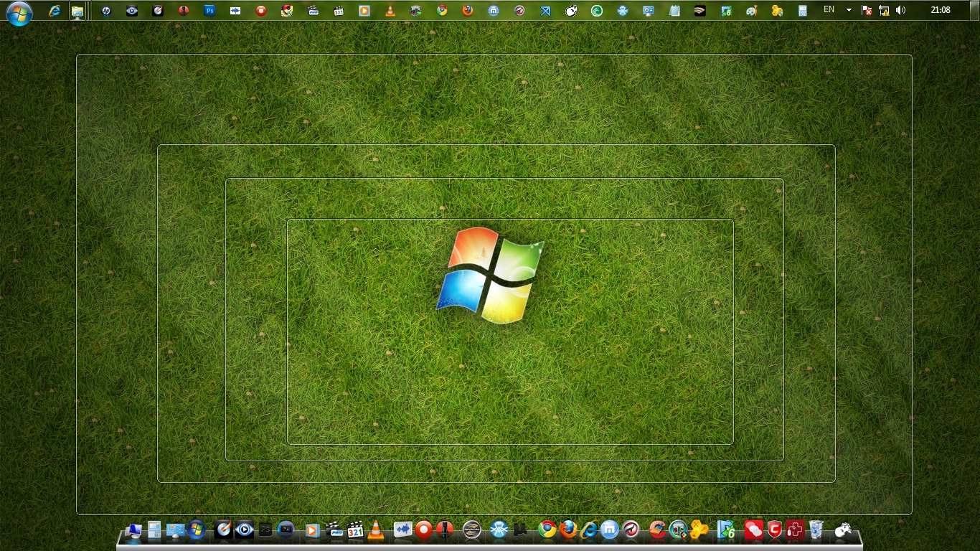This screenshot has height=551, width=980.
Task: Click the HP icon in taskbar
Action: 106,11
